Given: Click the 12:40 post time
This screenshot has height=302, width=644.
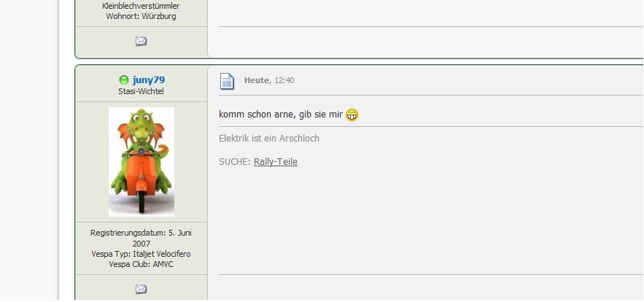Looking at the screenshot, I should (284, 80).
